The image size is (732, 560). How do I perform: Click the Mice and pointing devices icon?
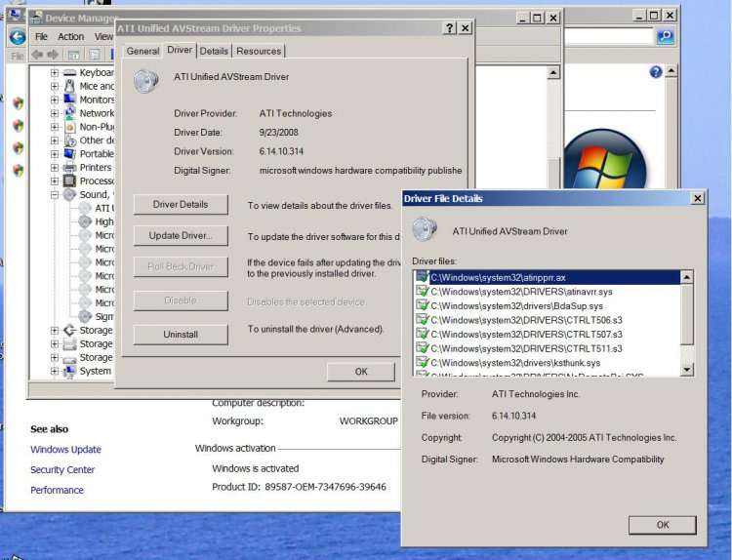pyautogui.click(x=69, y=86)
